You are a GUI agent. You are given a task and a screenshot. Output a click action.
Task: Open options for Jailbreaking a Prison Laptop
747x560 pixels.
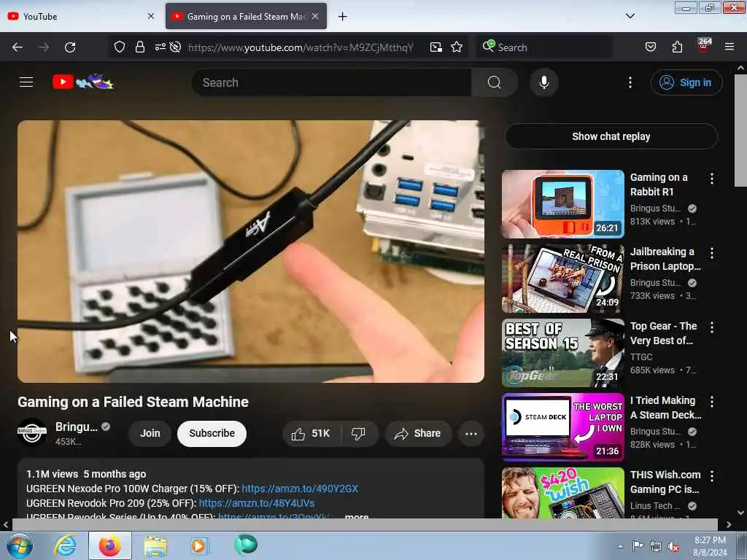pos(712,253)
